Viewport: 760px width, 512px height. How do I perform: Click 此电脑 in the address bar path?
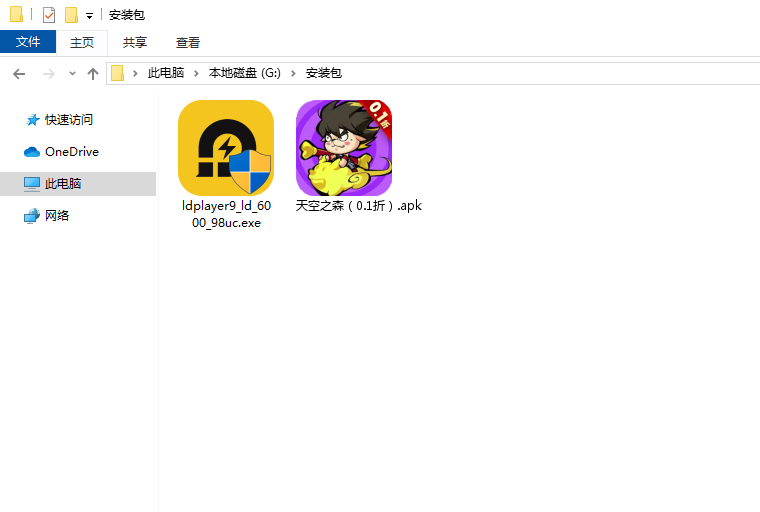coord(166,73)
